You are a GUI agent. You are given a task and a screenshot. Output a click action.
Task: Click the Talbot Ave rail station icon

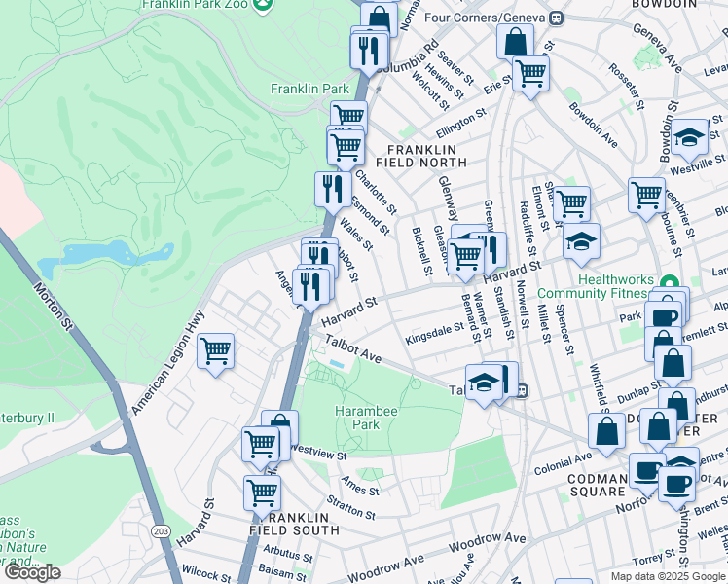click(x=522, y=391)
